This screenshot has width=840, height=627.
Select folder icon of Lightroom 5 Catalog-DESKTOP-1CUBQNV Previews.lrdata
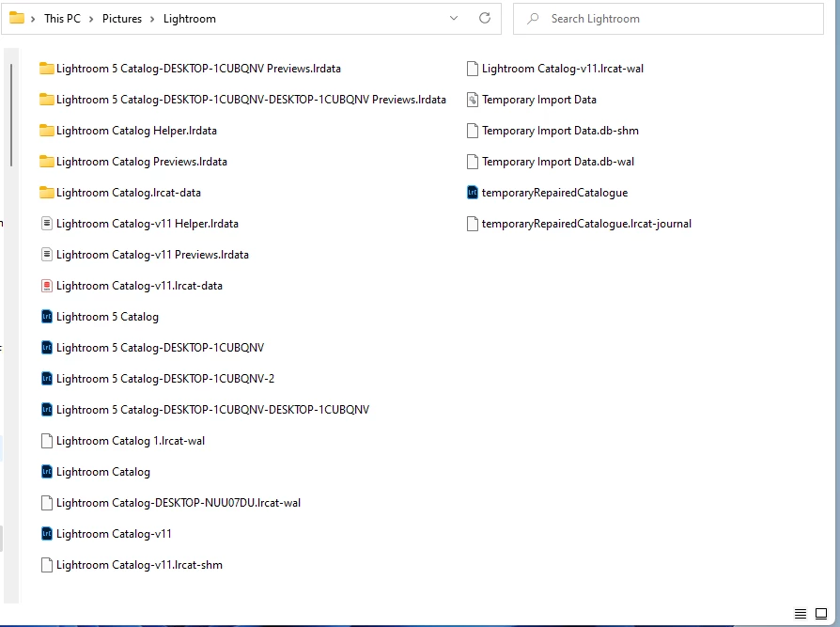pyautogui.click(x=47, y=68)
